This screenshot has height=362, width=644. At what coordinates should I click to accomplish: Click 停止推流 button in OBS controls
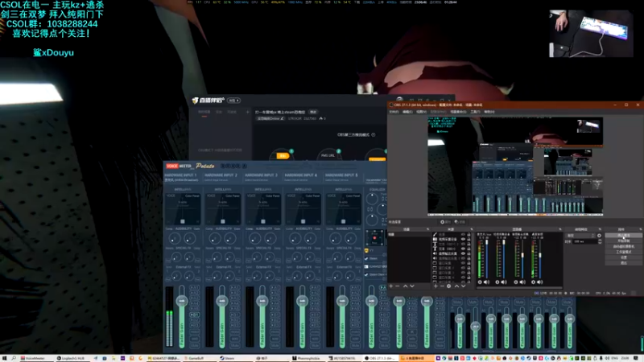[623, 236]
